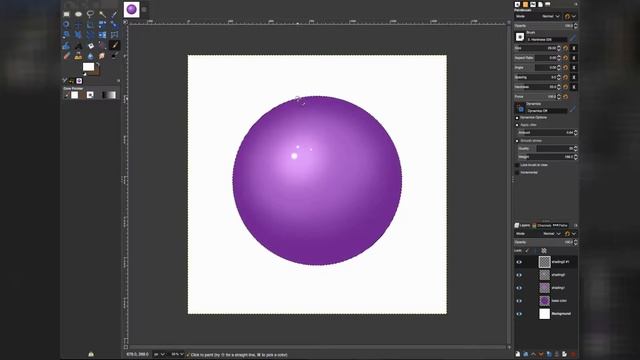The height and width of the screenshot is (360, 640).
Task: Select the Paintbrush tool in toolbox
Action: point(114,46)
